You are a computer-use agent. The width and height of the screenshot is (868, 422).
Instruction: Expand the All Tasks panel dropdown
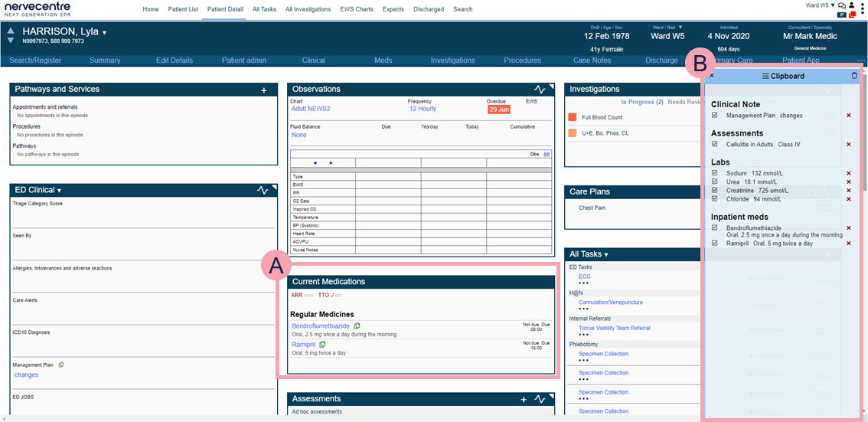click(x=605, y=254)
